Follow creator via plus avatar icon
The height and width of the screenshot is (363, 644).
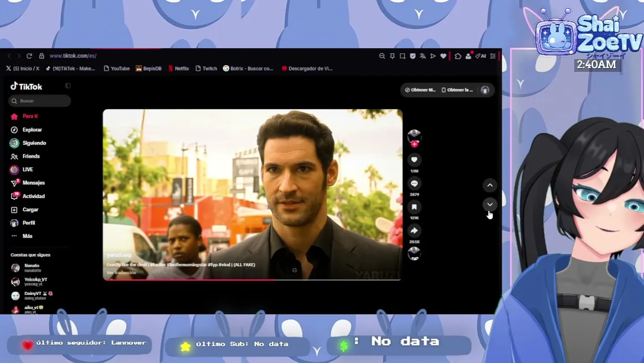(414, 144)
